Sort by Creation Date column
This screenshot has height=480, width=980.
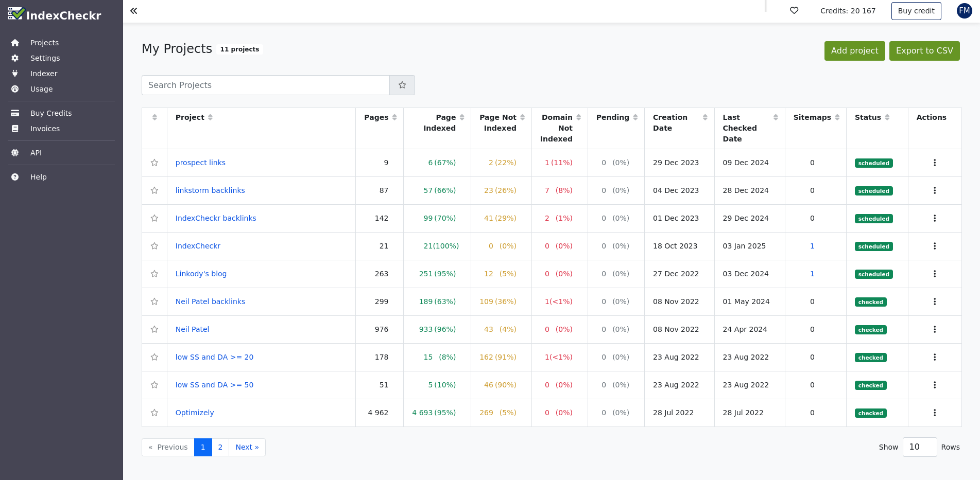tap(705, 117)
